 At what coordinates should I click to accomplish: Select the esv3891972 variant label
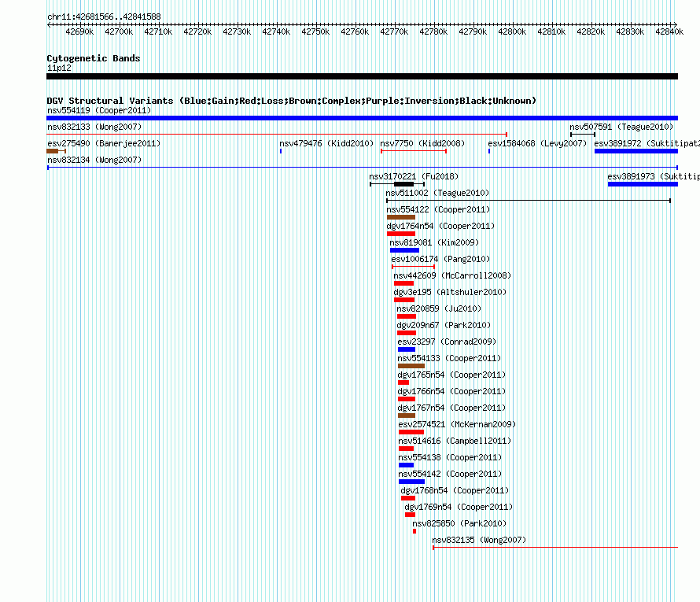point(647,143)
